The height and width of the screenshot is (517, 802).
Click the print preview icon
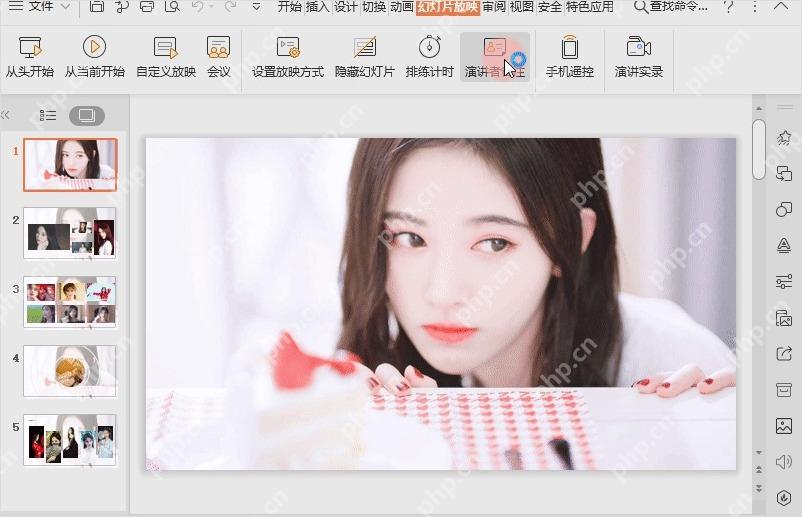pyautogui.click(x=172, y=7)
